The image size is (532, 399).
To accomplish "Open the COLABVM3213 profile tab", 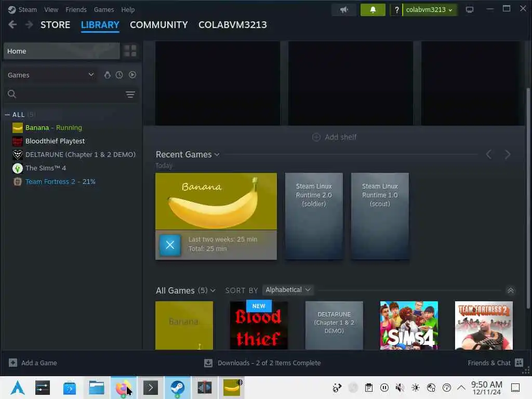I will coord(233,25).
